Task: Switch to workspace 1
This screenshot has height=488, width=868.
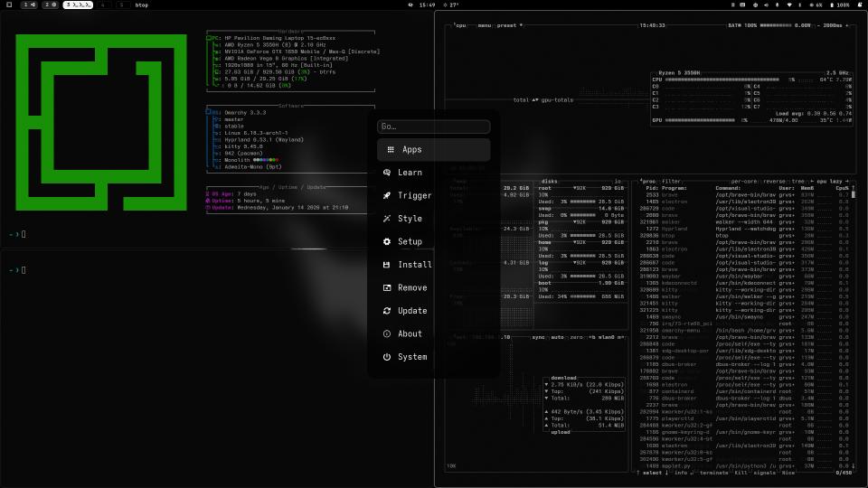Action: coord(29,5)
